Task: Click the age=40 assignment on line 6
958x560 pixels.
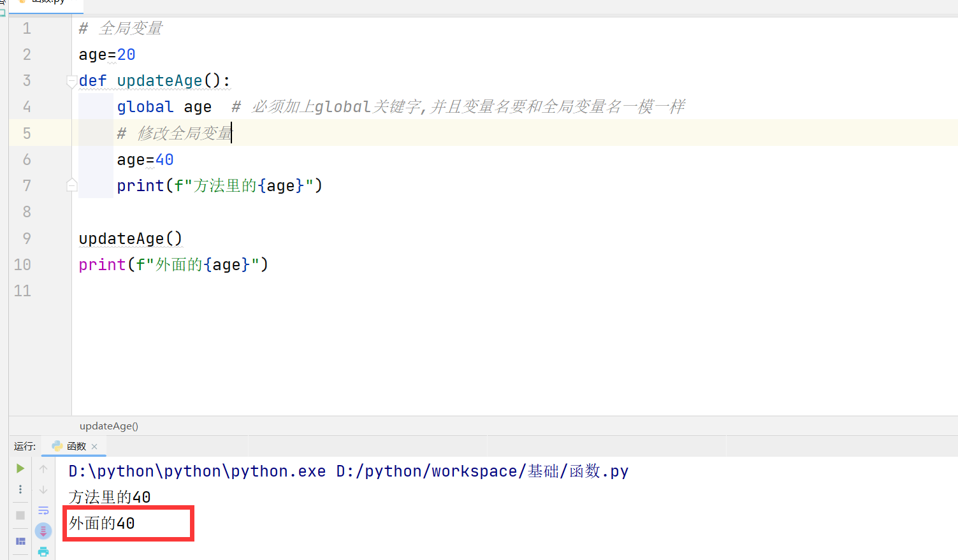Action: coord(145,159)
